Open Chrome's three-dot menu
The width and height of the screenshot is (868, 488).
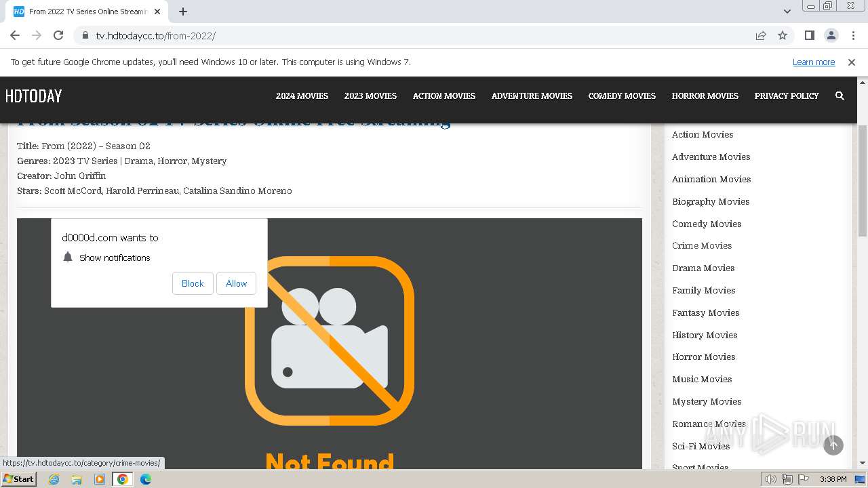coord(852,35)
